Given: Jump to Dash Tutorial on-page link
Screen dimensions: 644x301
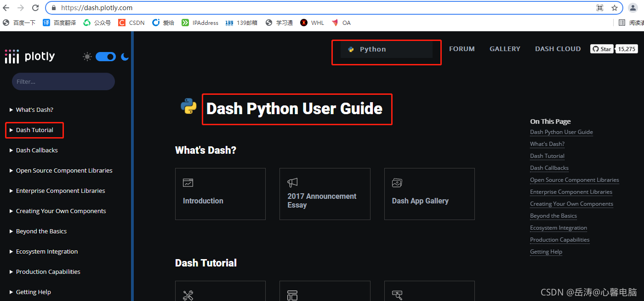Looking at the screenshot, I should [547, 156].
